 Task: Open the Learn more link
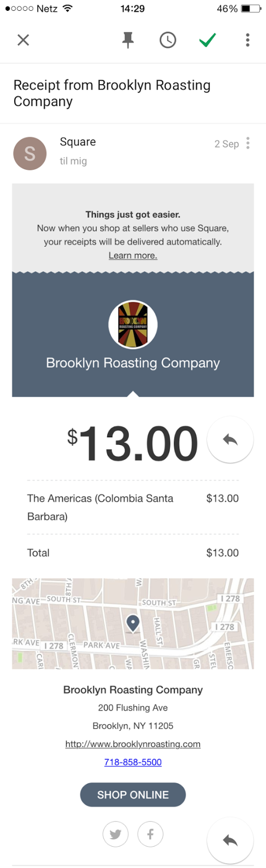(x=133, y=256)
